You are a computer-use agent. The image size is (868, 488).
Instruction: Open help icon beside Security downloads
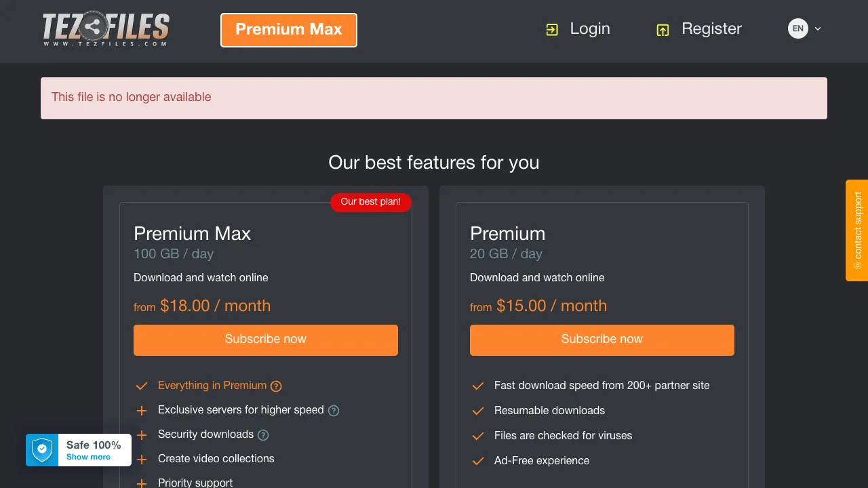263,435
